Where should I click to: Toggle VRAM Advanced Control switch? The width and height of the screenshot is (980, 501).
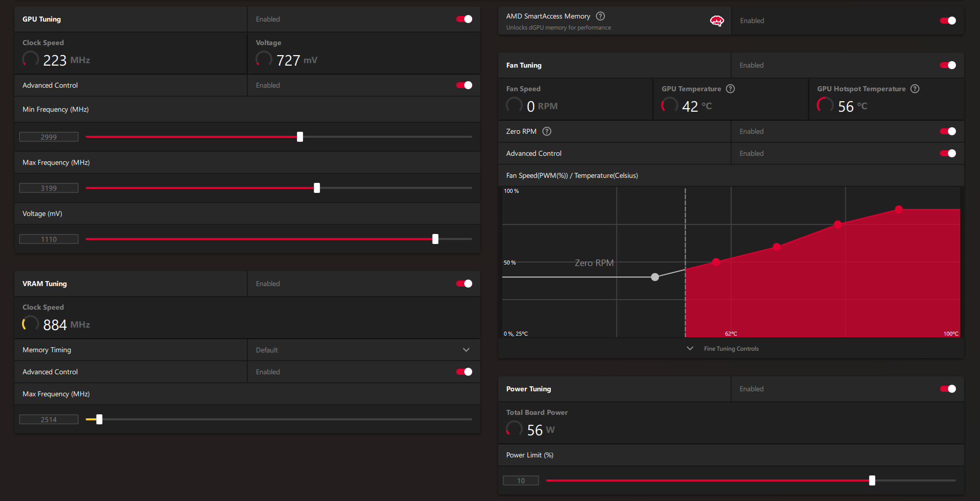(x=464, y=372)
